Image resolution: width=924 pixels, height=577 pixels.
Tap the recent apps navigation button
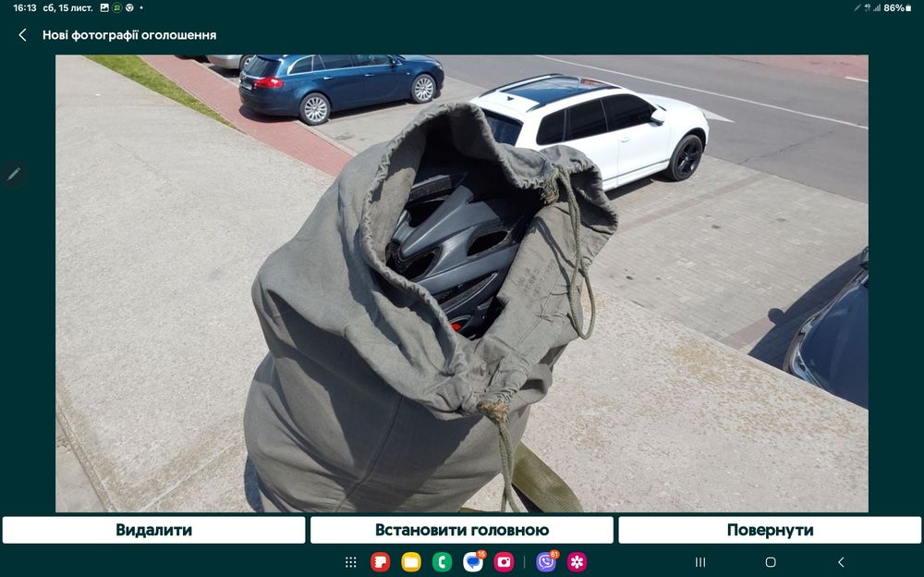[x=700, y=562]
